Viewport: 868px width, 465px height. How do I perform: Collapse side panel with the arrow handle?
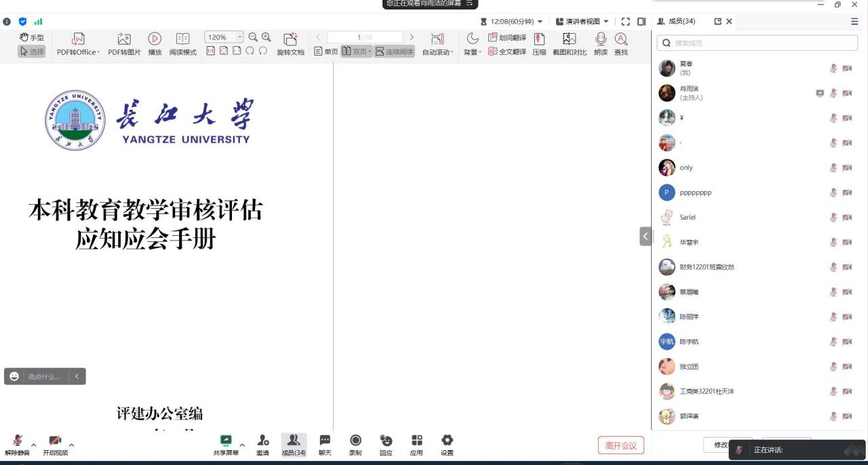pyautogui.click(x=645, y=236)
